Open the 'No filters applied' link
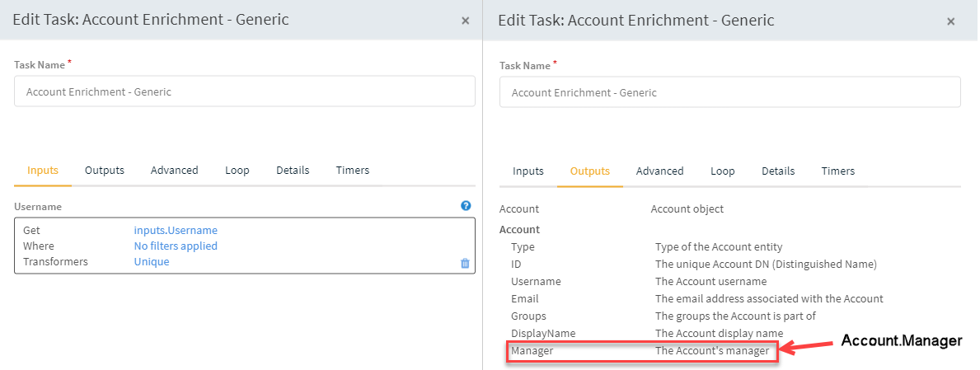 click(x=176, y=246)
